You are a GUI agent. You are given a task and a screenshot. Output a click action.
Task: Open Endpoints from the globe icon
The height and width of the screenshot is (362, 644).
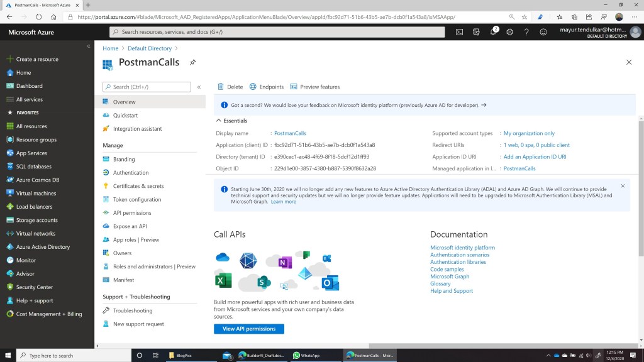tap(253, 87)
